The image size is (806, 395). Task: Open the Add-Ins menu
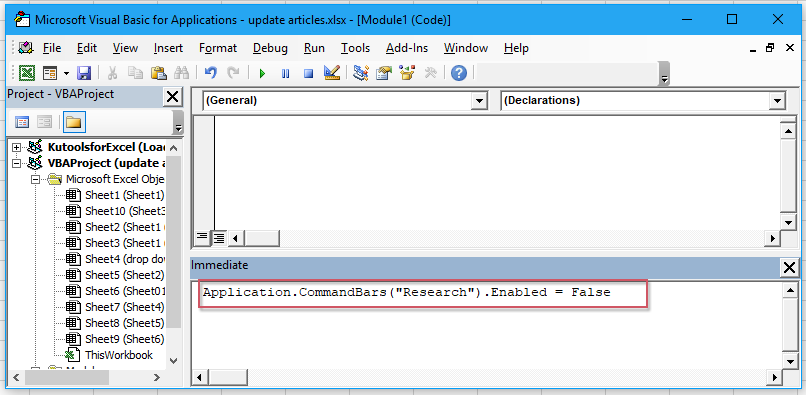(407, 48)
